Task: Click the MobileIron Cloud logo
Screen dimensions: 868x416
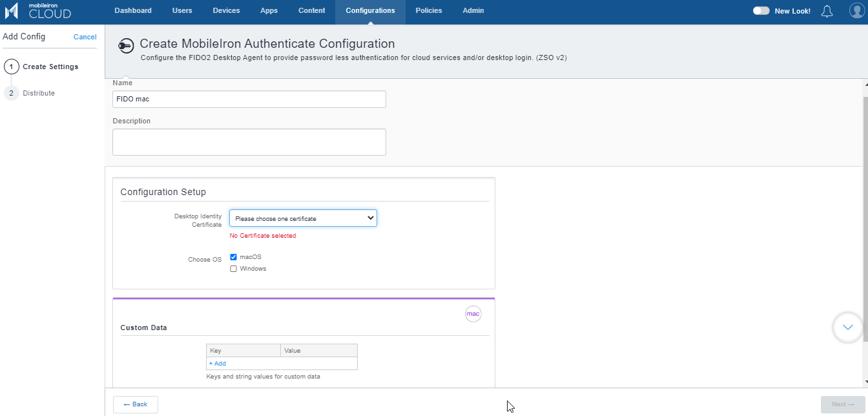Action: [38, 11]
